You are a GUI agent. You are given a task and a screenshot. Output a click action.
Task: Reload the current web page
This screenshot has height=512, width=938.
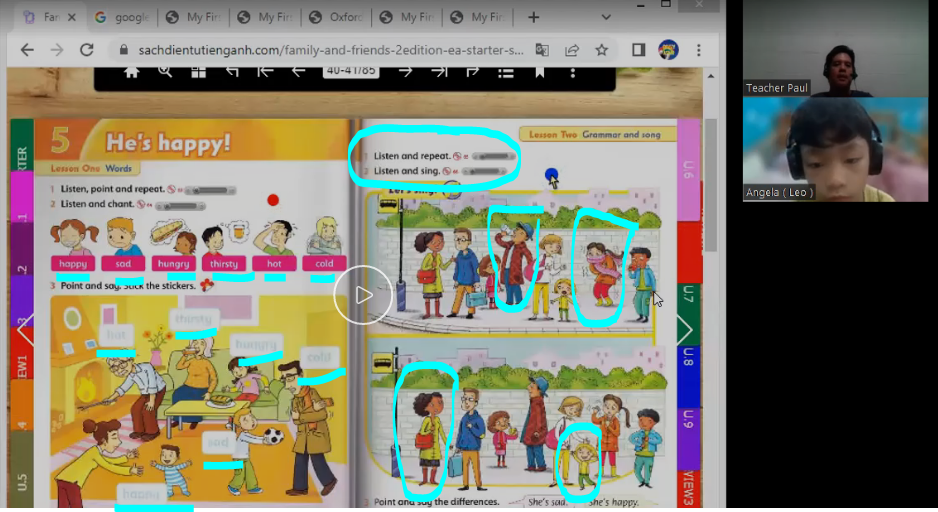click(x=87, y=50)
